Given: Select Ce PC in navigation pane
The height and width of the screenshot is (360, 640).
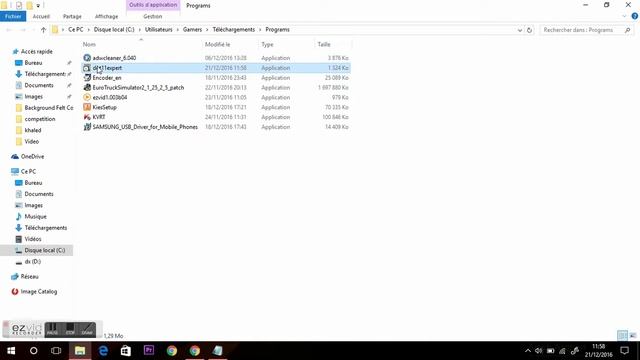Looking at the screenshot, I should (28, 171).
